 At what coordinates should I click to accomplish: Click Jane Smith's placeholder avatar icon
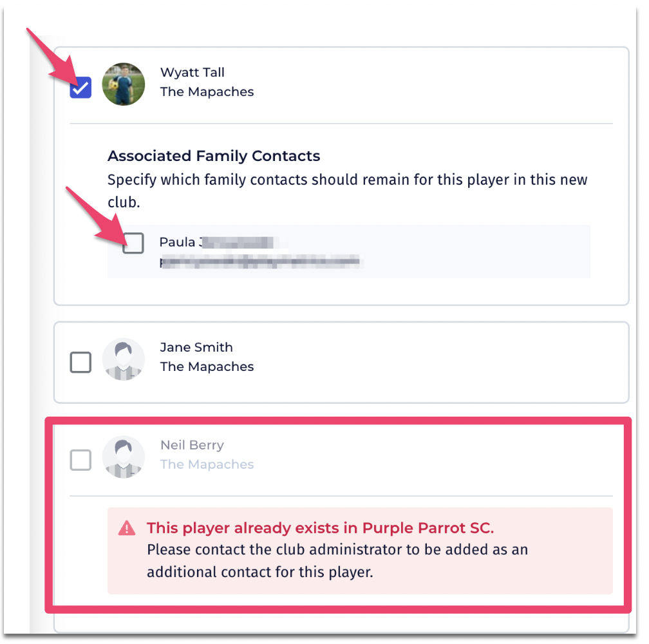click(124, 359)
